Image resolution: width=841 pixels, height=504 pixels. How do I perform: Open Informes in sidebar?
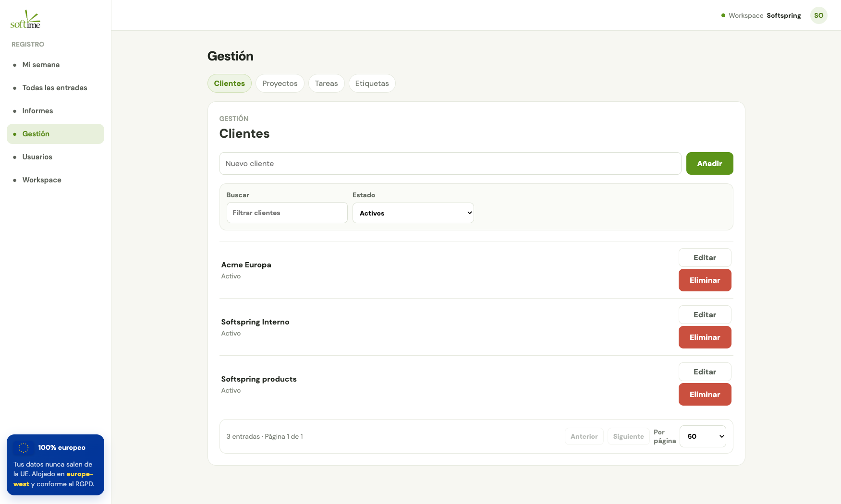[55, 111]
